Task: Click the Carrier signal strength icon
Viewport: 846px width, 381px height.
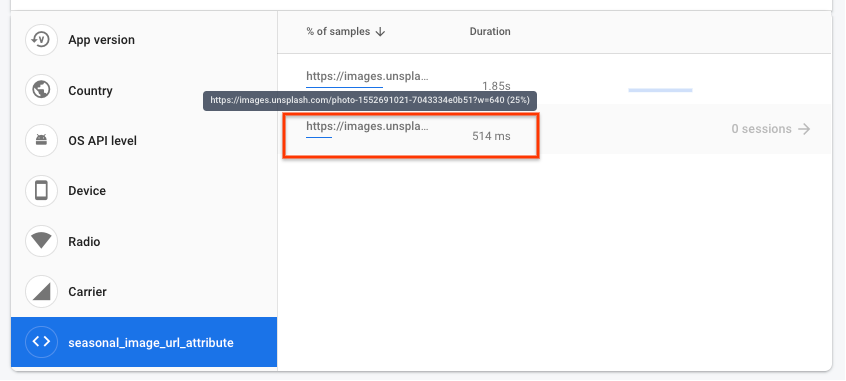Action: click(41, 291)
